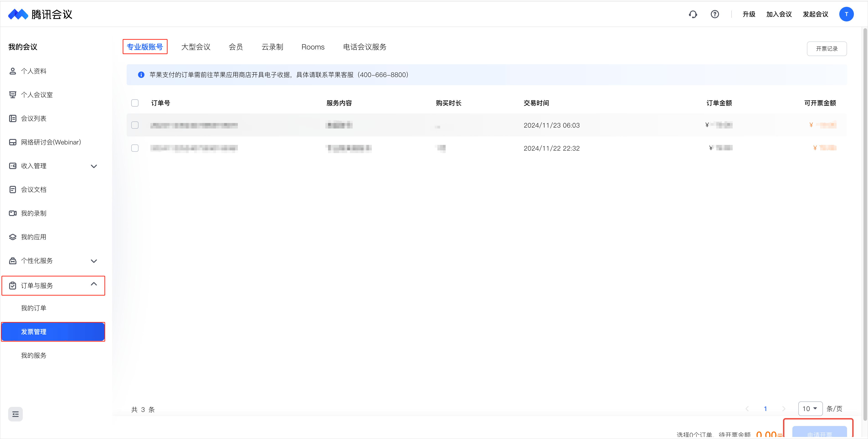Click the 交易时间 column header
Image resolution: width=868 pixels, height=439 pixels.
[536, 103]
